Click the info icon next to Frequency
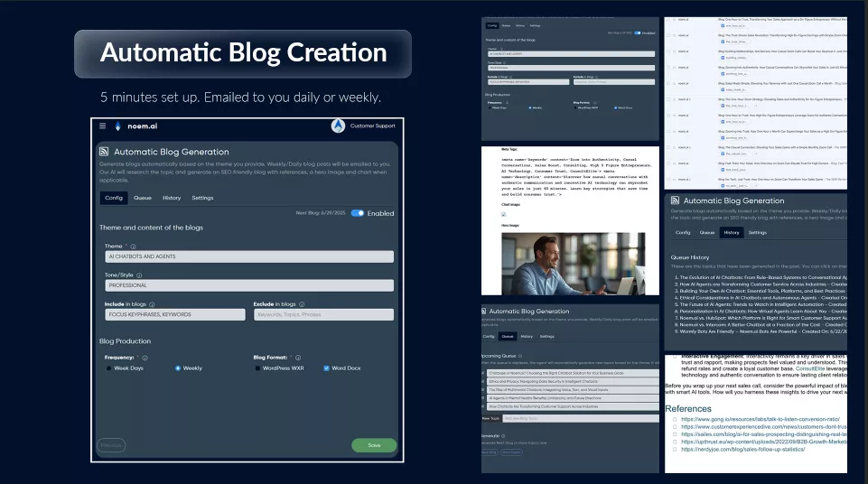868x484 pixels. [145, 358]
